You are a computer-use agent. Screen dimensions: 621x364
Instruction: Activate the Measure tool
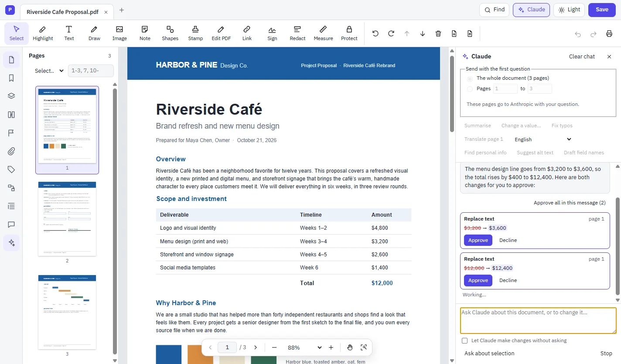(x=323, y=34)
